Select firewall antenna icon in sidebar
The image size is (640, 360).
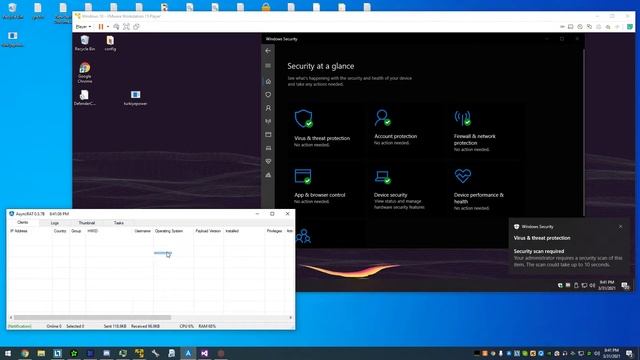(x=268, y=121)
